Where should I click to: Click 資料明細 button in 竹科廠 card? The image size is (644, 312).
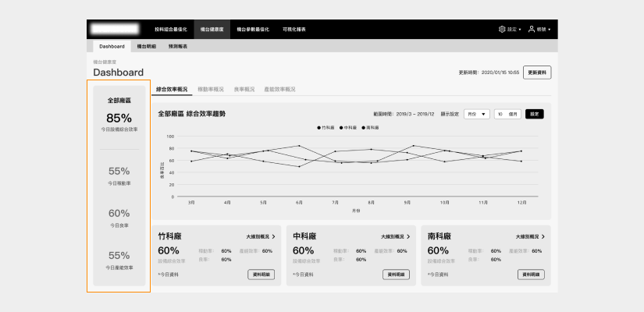click(262, 275)
